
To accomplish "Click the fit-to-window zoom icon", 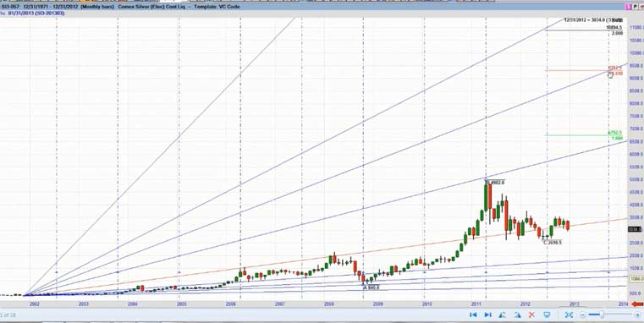I will (569, 315).
